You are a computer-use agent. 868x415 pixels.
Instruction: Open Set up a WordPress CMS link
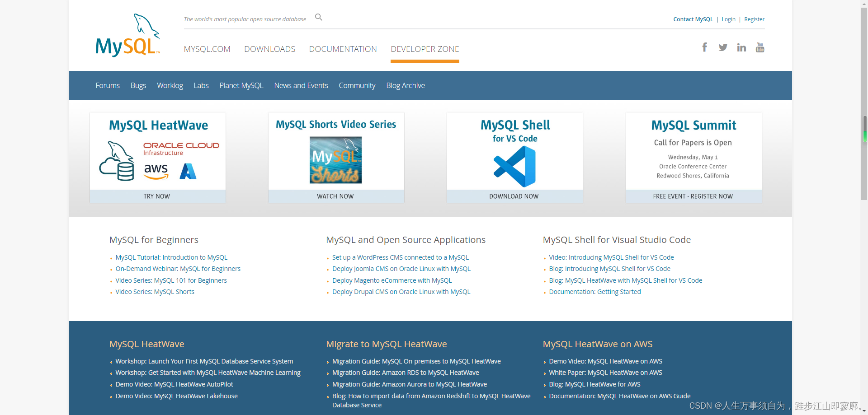pos(401,257)
